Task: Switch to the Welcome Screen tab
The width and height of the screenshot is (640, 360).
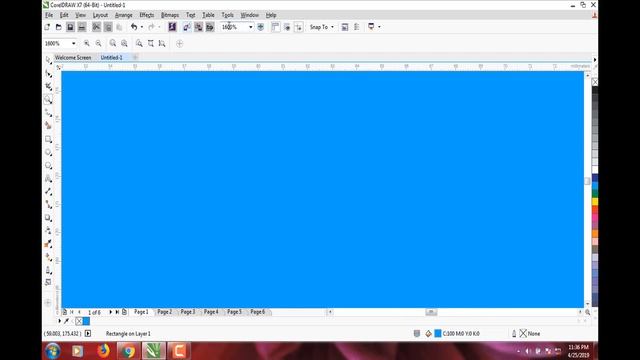Action: [73, 58]
